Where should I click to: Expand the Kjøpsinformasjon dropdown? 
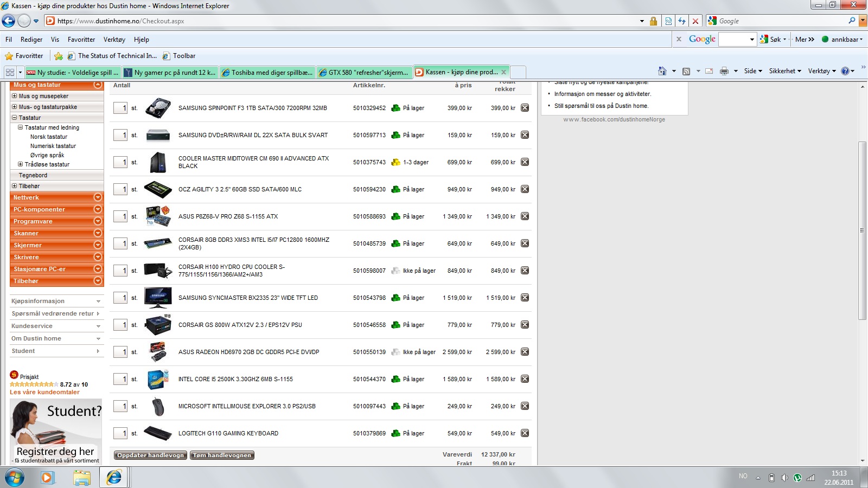click(x=98, y=301)
